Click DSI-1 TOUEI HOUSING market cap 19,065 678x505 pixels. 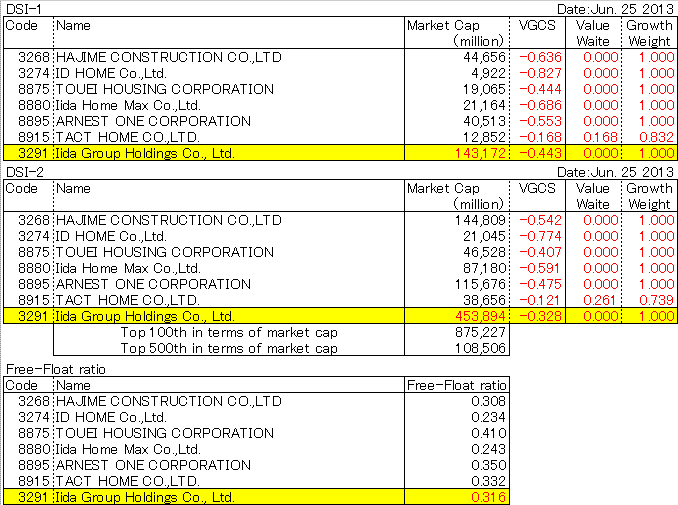[484, 89]
